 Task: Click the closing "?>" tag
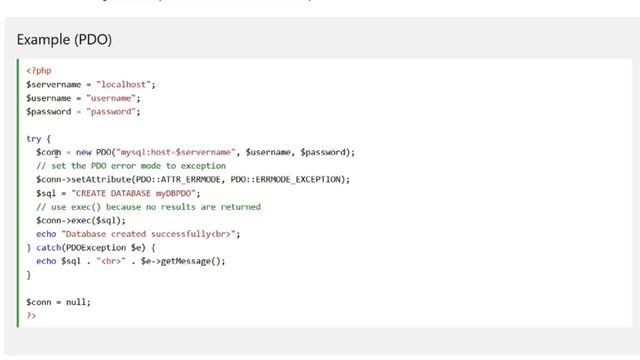(x=31, y=316)
